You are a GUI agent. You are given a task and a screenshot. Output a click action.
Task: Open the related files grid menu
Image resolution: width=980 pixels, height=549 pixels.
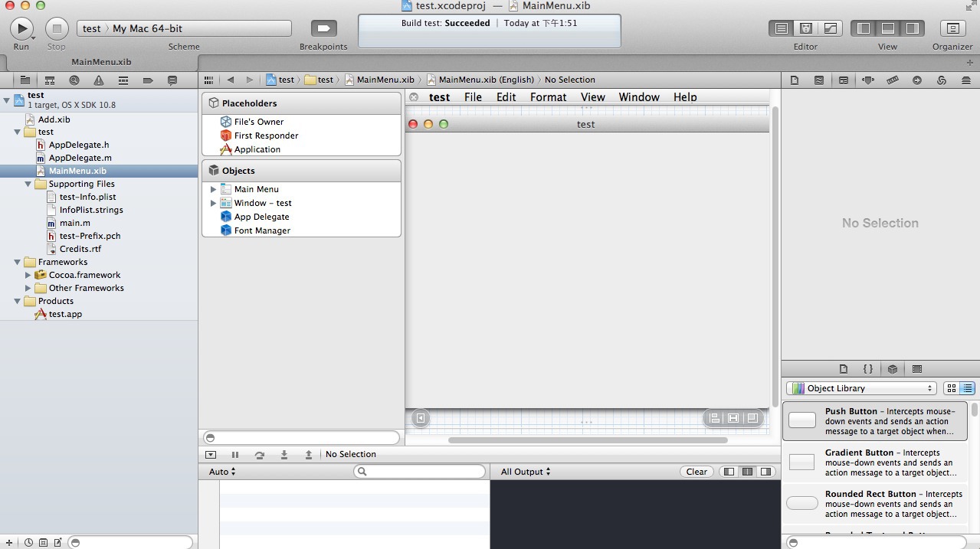tap(208, 80)
